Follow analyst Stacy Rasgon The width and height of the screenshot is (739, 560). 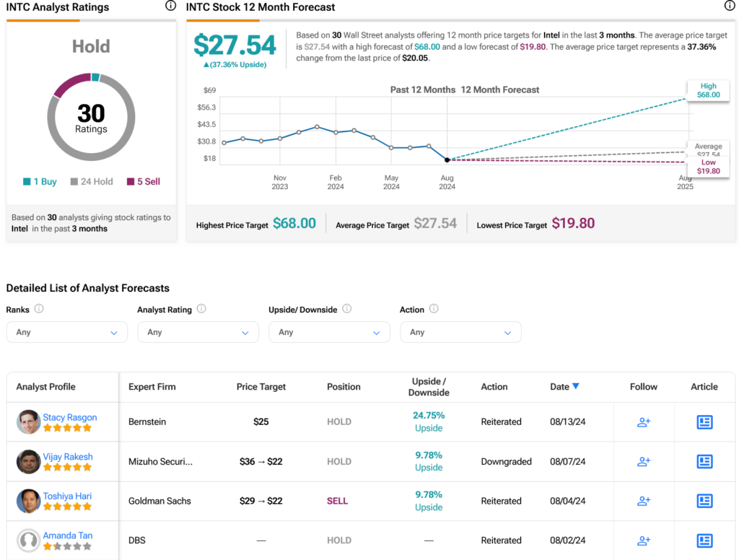click(643, 422)
